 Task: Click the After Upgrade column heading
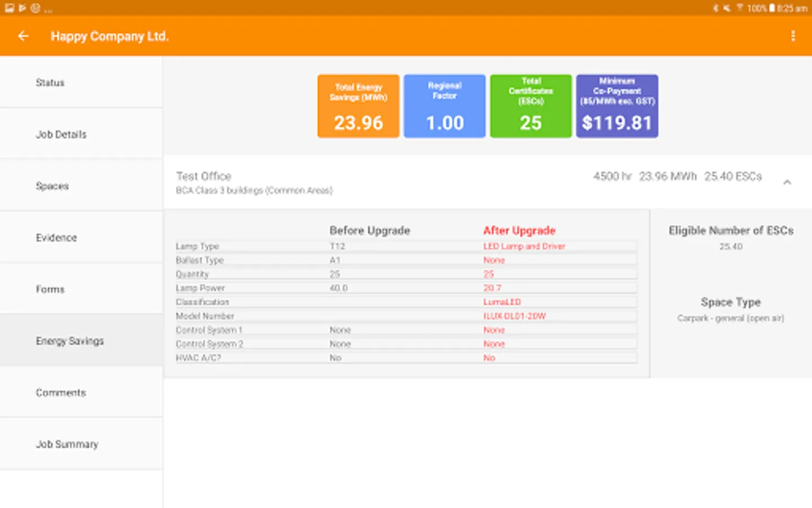[519, 230]
